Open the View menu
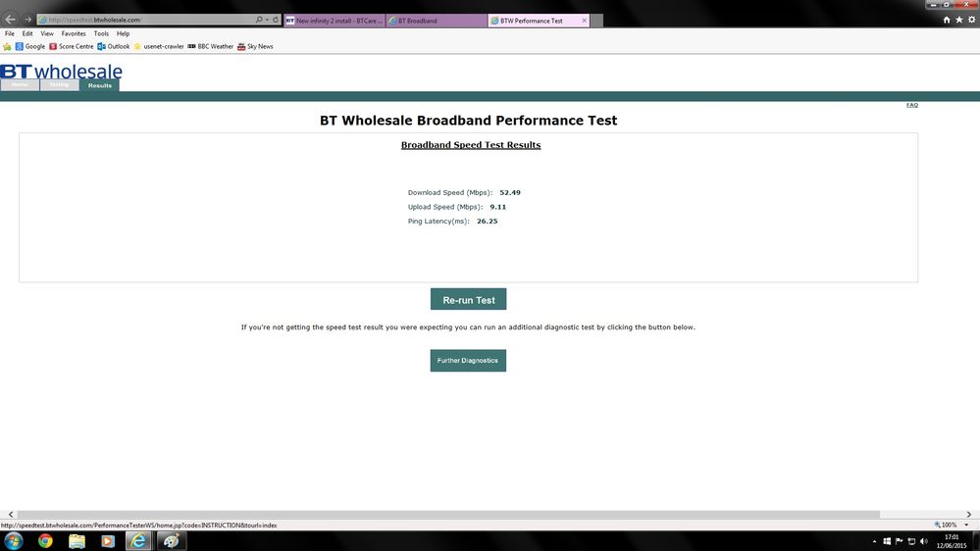 (x=47, y=33)
